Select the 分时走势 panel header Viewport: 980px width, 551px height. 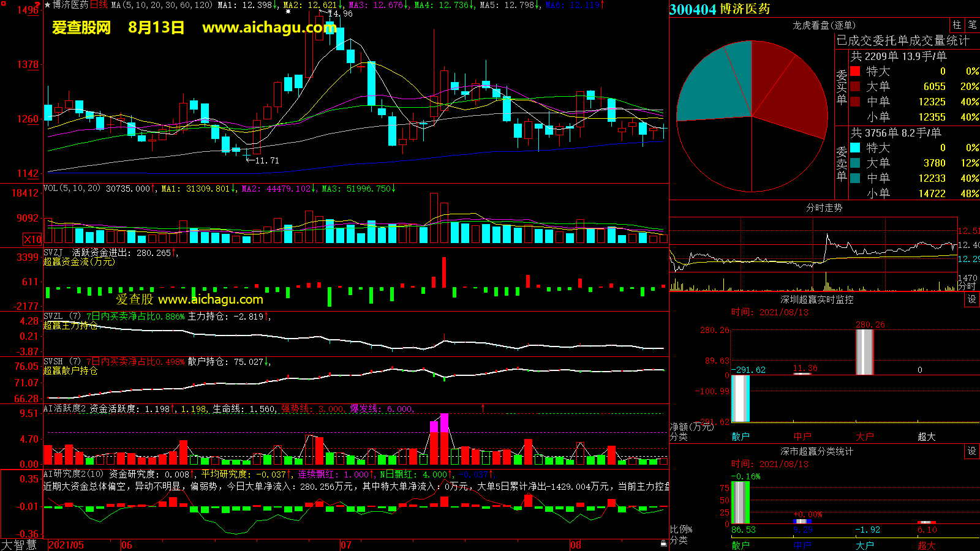click(824, 208)
